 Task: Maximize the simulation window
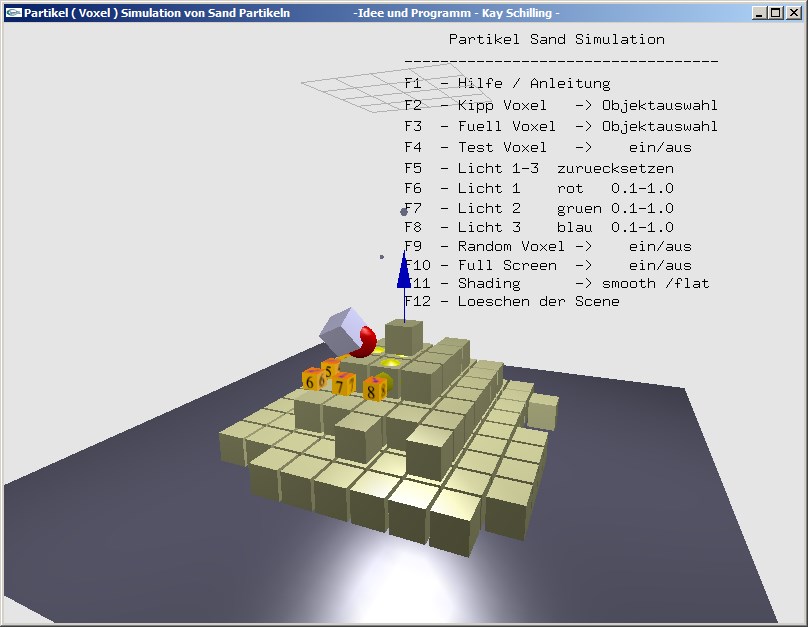click(x=775, y=13)
